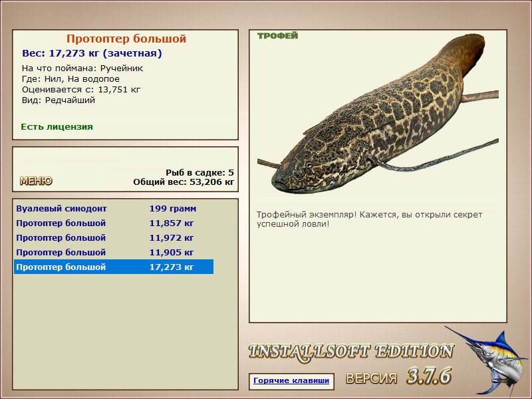Screen dimensions: 532x399
Task: Click the Где: Нил, На водопое line
Action: (x=70, y=79)
